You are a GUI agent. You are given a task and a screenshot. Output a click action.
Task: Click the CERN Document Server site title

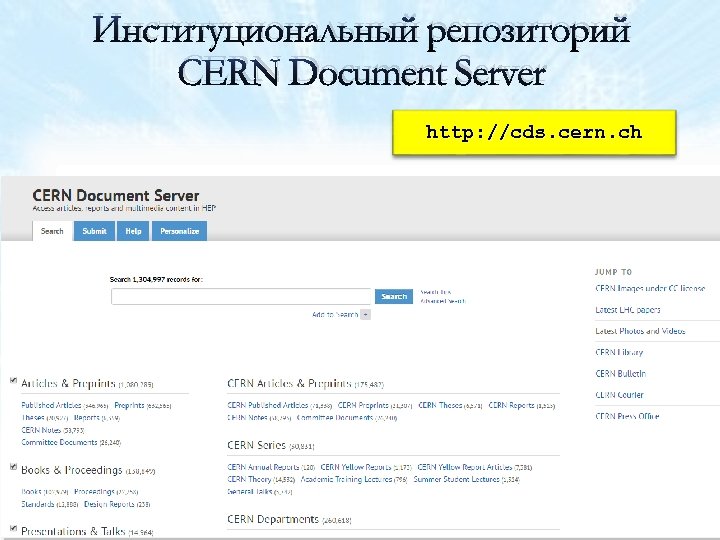point(116,196)
